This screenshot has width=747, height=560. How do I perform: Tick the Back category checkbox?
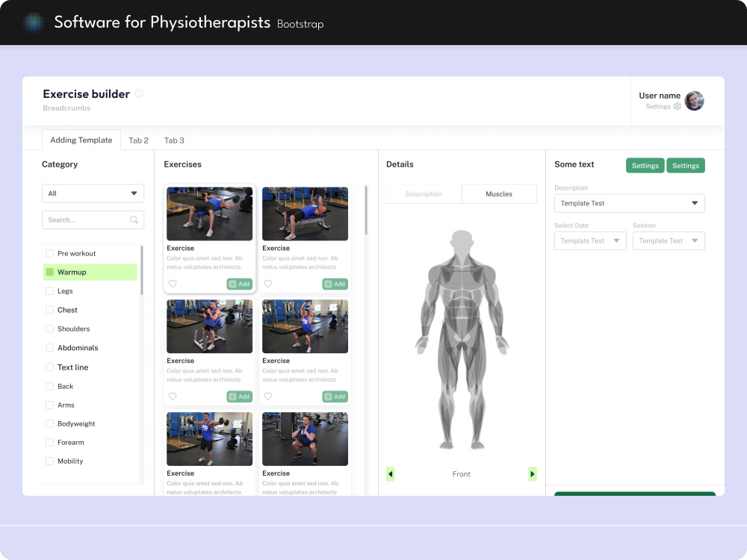point(49,386)
